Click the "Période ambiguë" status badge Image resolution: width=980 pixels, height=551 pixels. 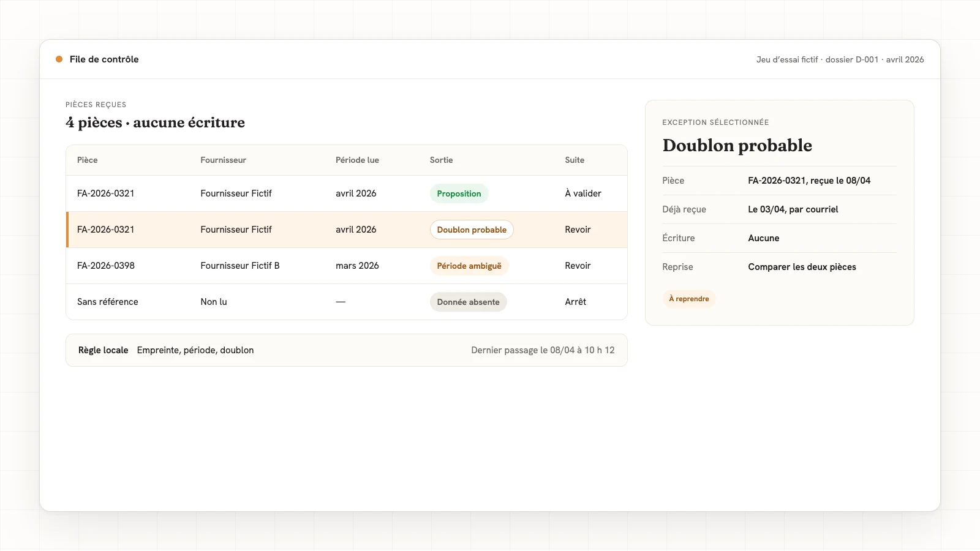pyautogui.click(x=469, y=266)
